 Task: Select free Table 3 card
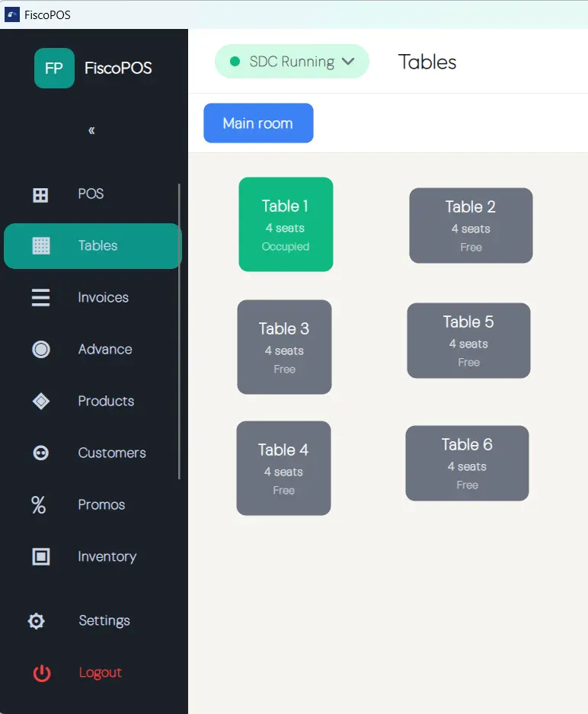click(284, 347)
